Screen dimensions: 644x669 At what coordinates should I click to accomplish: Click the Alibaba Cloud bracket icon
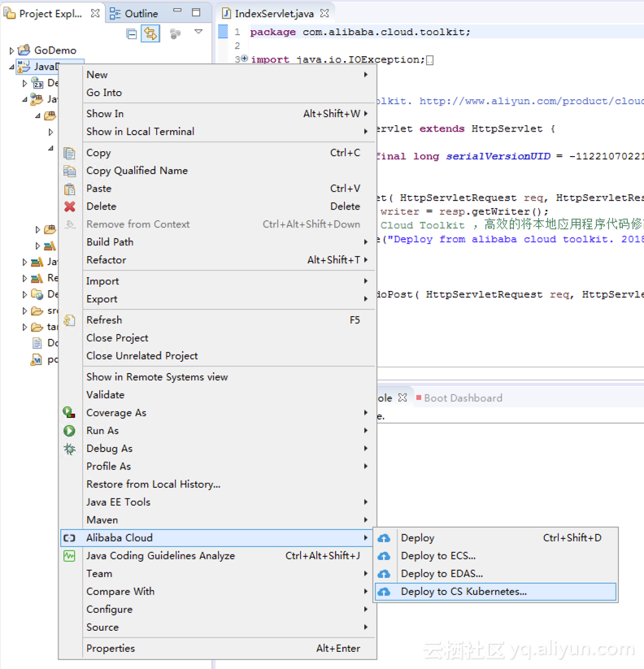pyautogui.click(x=69, y=538)
